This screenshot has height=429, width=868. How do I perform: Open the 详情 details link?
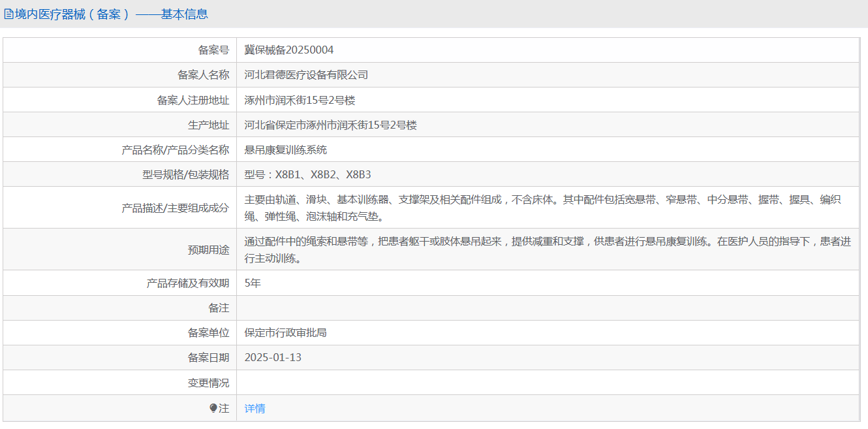(x=255, y=409)
